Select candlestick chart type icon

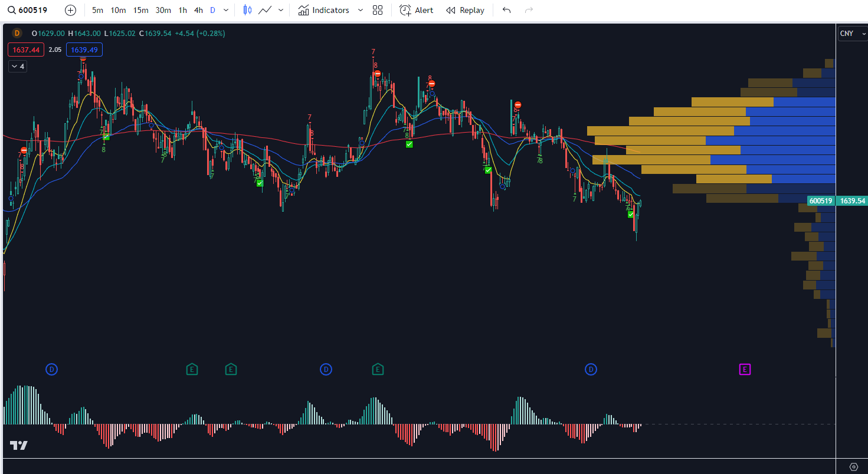click(247, 10)
